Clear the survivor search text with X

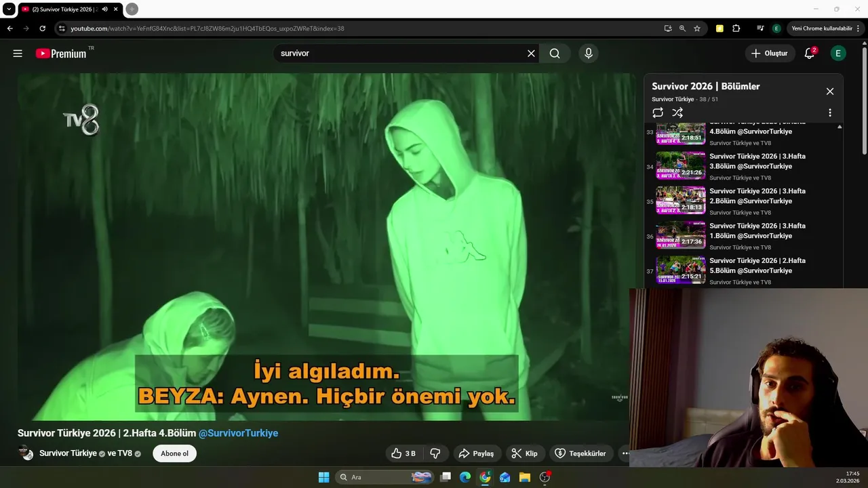531,54
